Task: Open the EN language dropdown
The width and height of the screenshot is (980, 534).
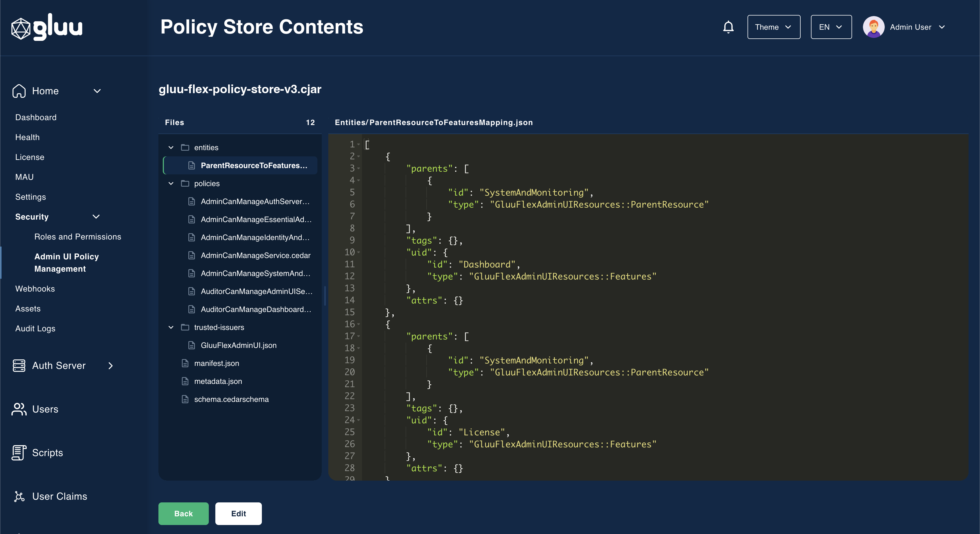Action: [x=831, y=27]
